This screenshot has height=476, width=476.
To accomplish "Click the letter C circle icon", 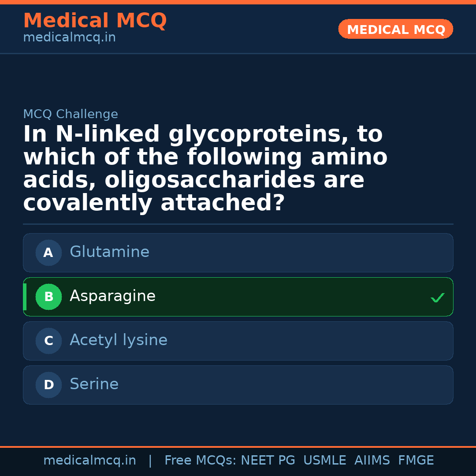I will click(48, 341).
